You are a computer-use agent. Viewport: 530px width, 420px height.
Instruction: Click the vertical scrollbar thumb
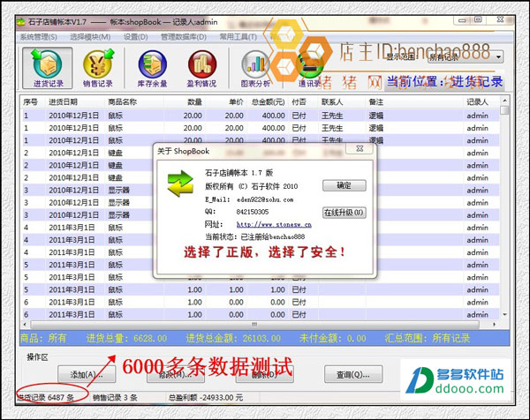tap(504, 110)
